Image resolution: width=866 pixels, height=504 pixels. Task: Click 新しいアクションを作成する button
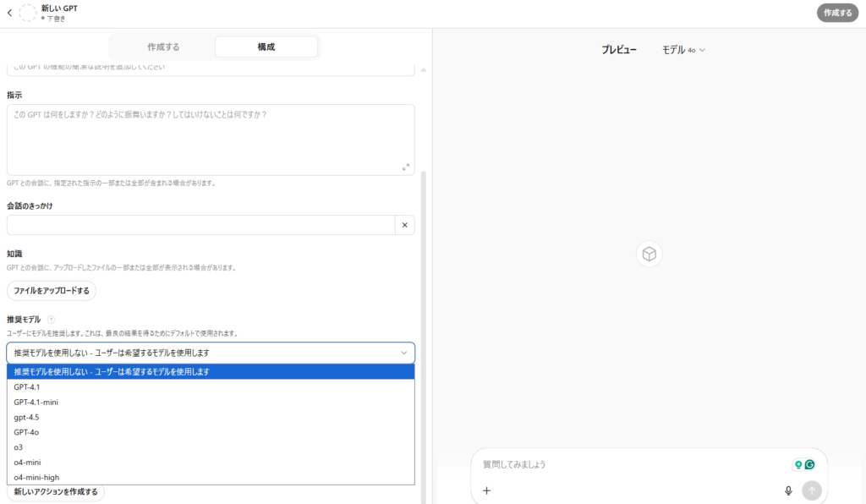coord(56,492)
